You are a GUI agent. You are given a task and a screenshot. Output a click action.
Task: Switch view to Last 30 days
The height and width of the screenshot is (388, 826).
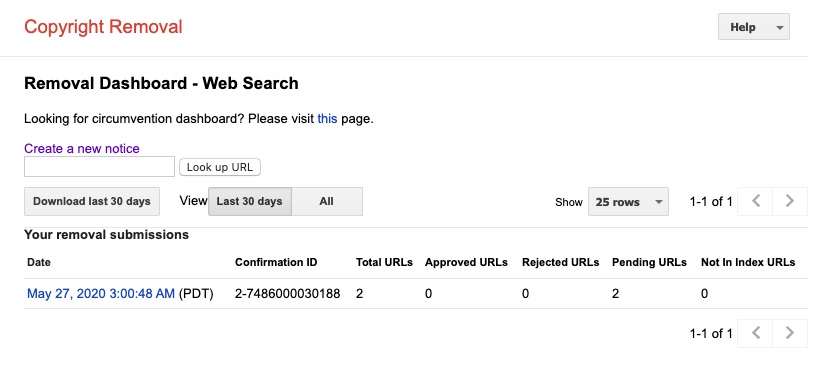(250, 201)
